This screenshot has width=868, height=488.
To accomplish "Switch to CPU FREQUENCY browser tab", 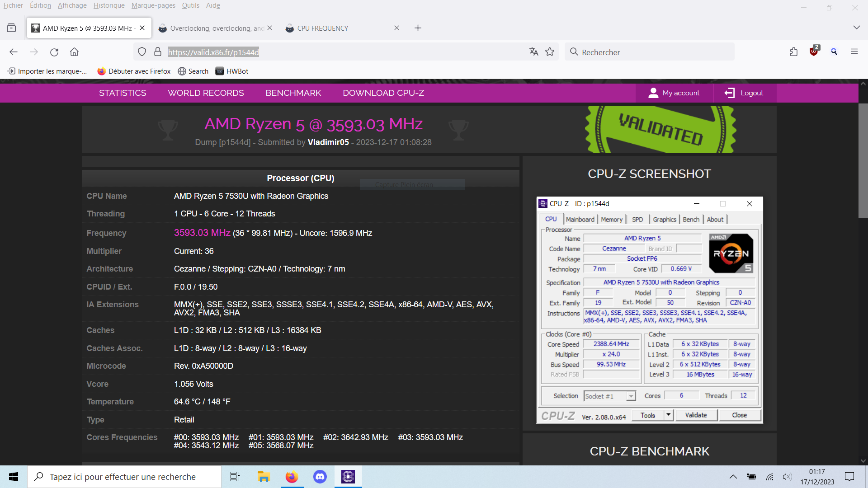I will pos(343,28).
